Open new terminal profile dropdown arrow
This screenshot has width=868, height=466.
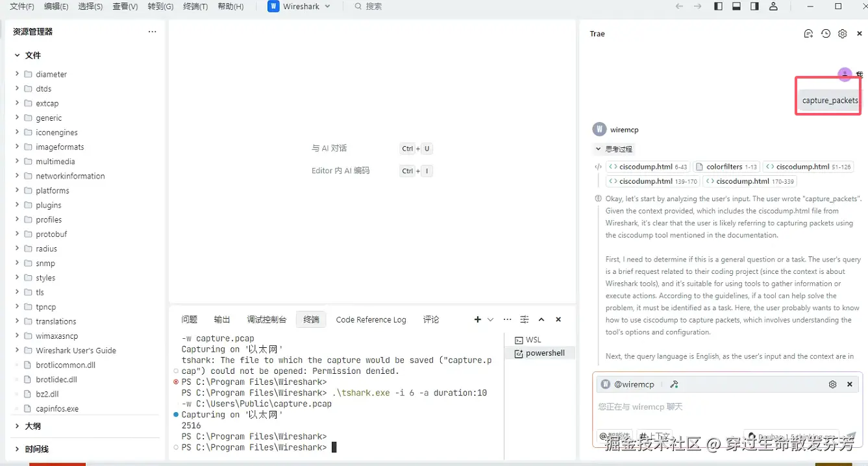tap(490, 319)
